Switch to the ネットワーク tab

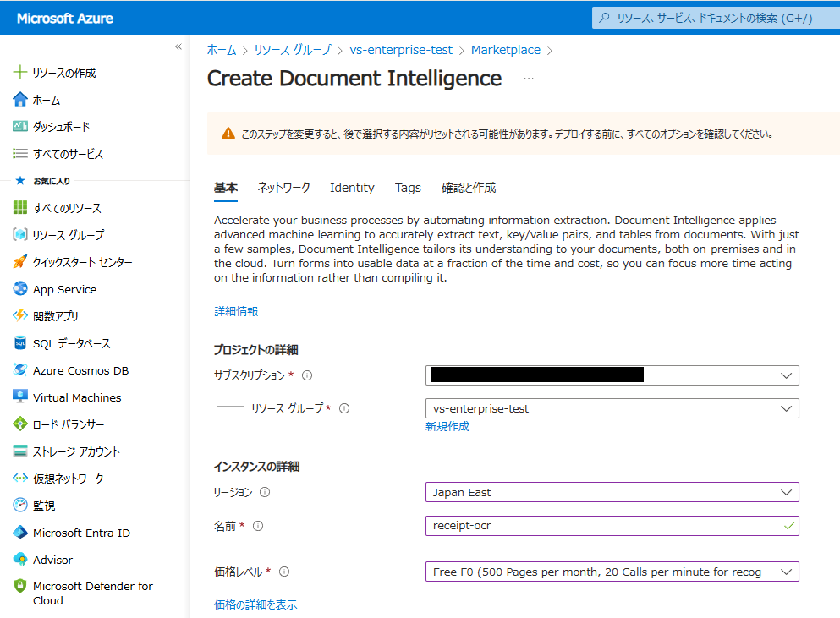283,188
